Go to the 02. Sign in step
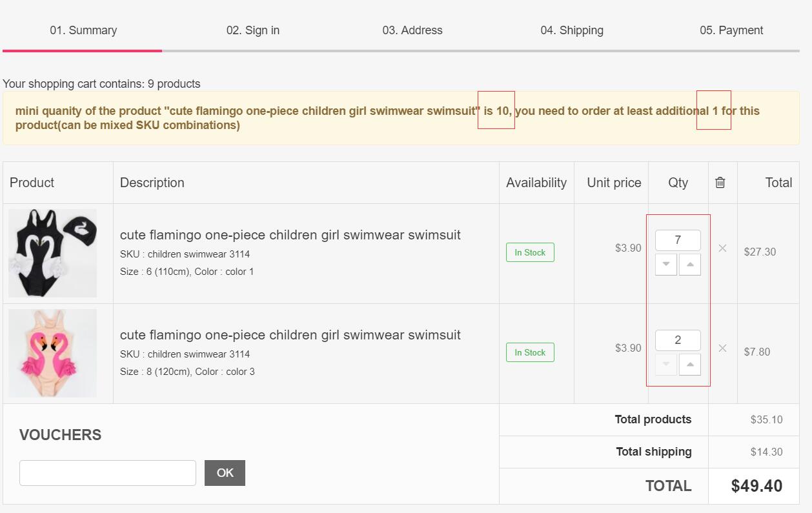This screenshot has width=812, height=513. (x=253, y=30)
